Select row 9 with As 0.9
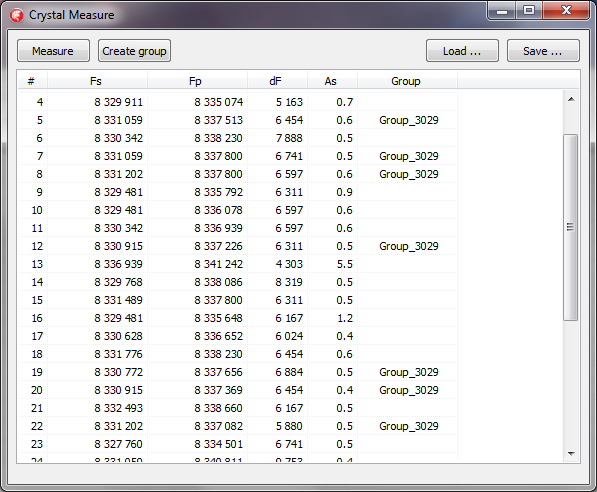 [238, 192]
